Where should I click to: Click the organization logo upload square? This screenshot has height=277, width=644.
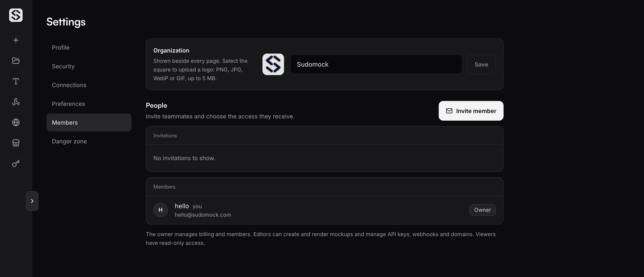(273, 64)
